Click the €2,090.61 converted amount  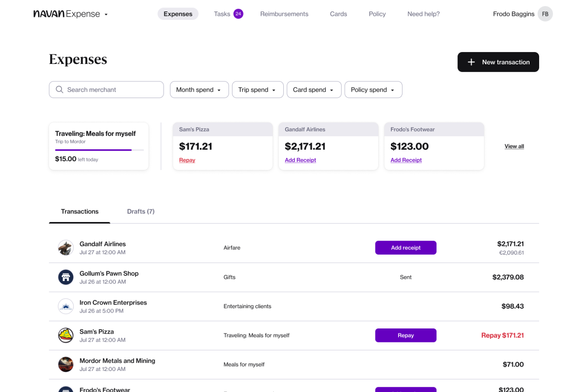(511, 253)
